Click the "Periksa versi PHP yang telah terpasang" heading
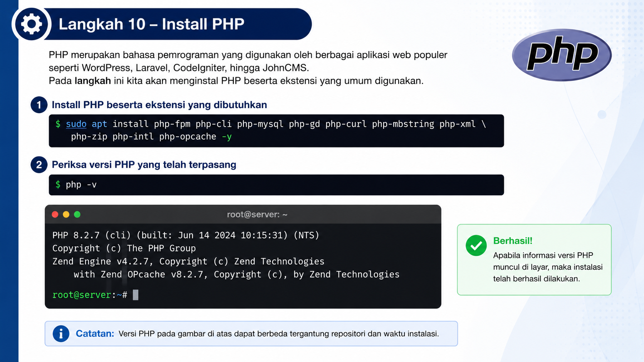The image size is (644, 362). click(x=144, y=165)
